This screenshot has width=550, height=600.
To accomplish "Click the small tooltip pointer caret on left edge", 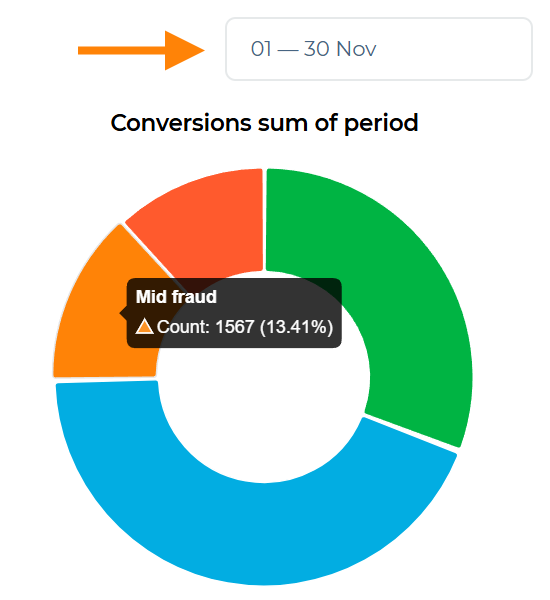I will pos(124,313).
